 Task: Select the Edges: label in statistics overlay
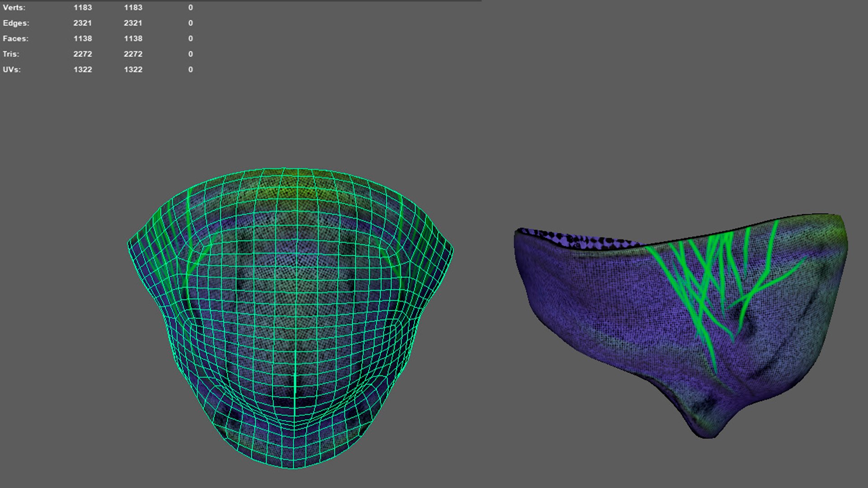(x=16, y=23)
